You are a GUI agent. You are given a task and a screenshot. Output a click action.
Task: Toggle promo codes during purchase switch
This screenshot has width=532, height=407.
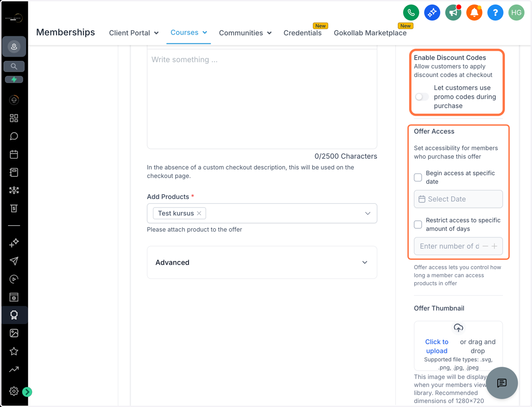[422, 97]
